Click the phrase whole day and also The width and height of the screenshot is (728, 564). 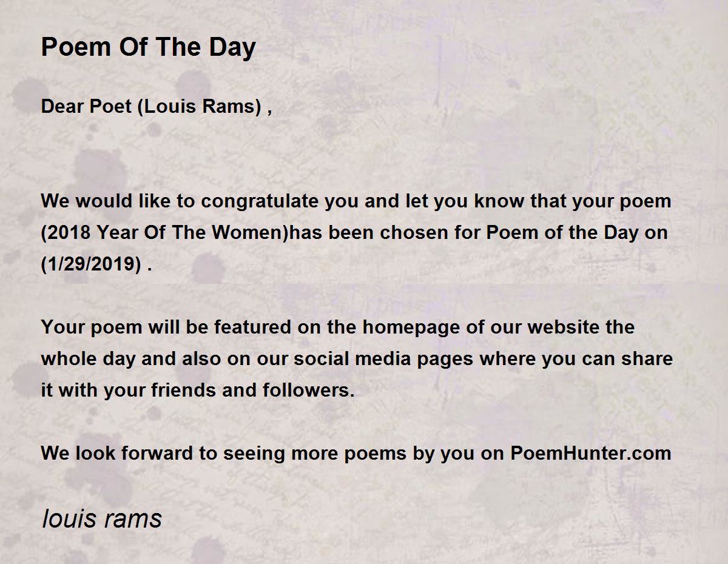coord(132,359)
